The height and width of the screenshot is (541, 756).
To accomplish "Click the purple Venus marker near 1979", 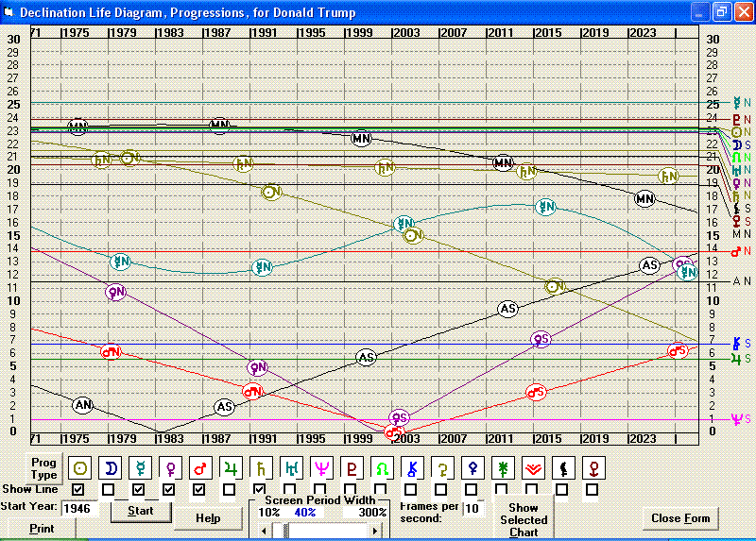I will click(x=115, y=292).
